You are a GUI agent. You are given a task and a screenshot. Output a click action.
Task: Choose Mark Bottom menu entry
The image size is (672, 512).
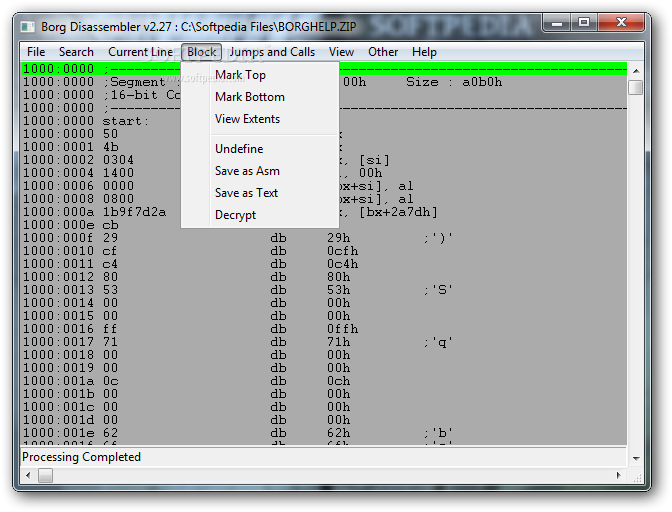tap(260, 97)
